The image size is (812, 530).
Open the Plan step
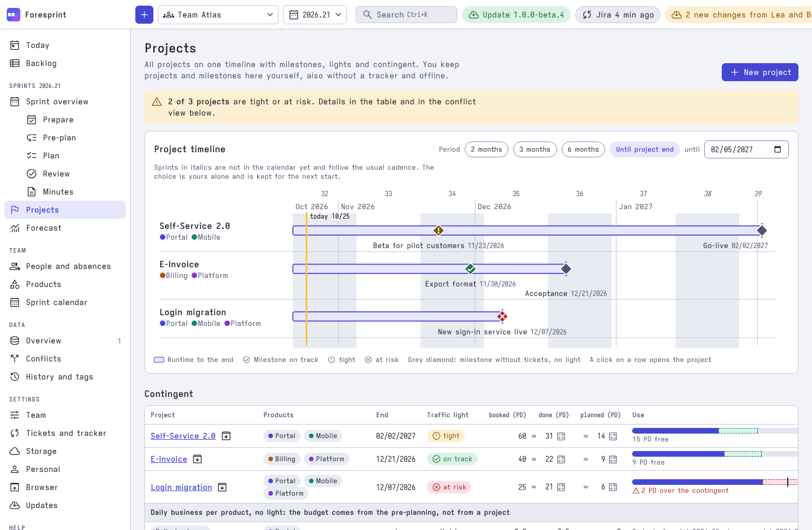(73, 156)
